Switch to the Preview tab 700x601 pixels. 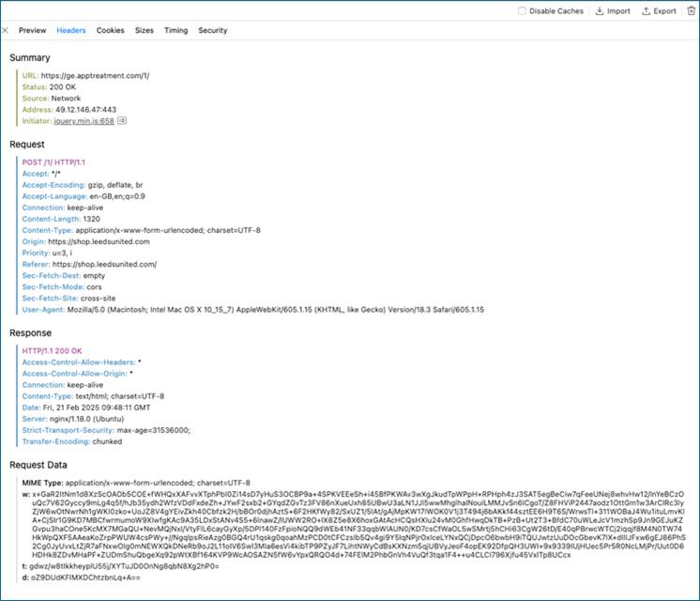click(x=32, y=30)
